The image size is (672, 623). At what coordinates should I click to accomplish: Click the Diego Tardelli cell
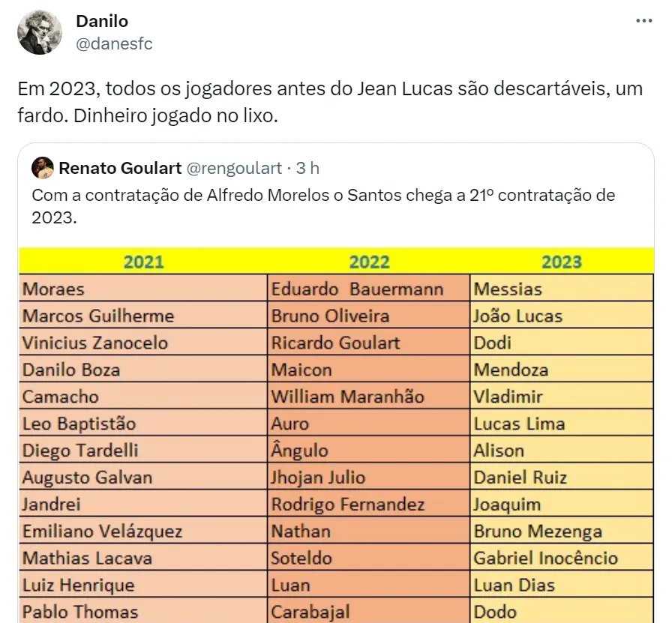click(x=80, y=451)
